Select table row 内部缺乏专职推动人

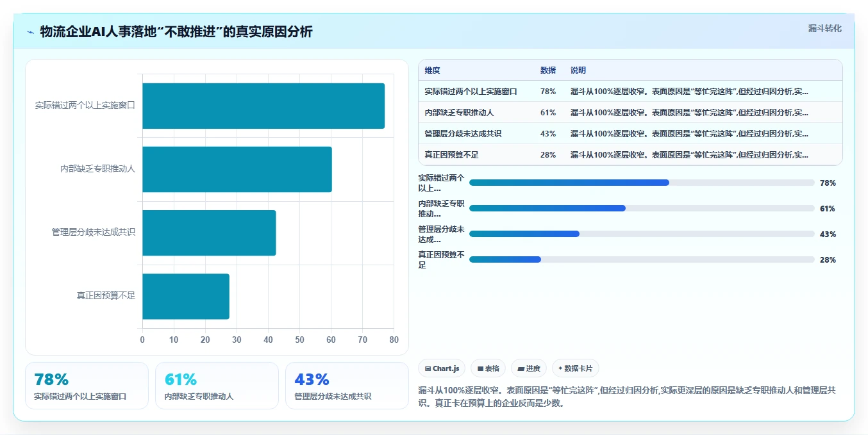click(x=630, y=112)
